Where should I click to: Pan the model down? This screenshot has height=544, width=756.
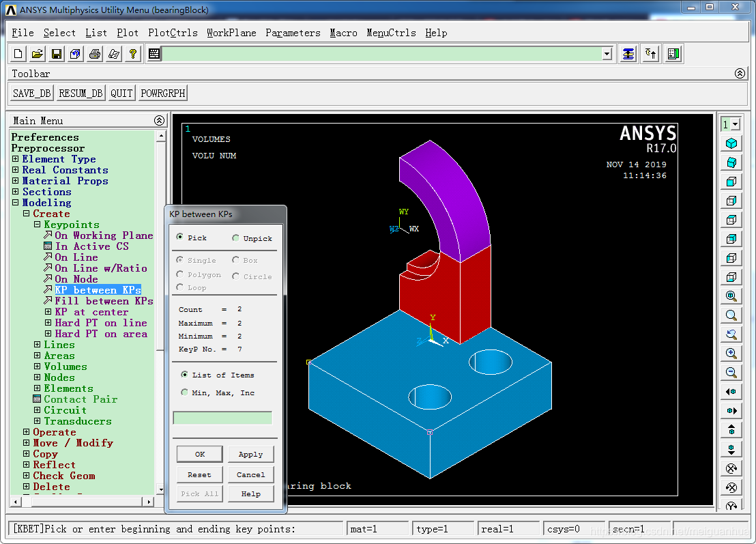point(731,449)
